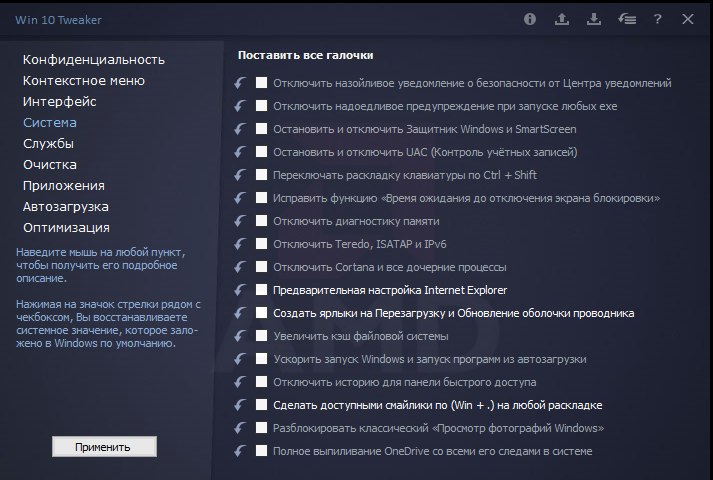Restore default for exe launch warning row
Image resolution: width=713 pixels, height=480 pixels.
pos(240,106)
